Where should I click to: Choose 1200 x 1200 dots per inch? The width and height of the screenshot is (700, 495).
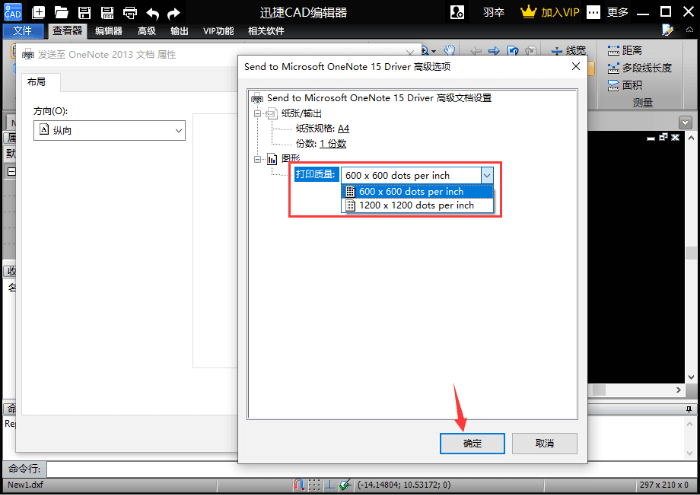coord(417,205)
